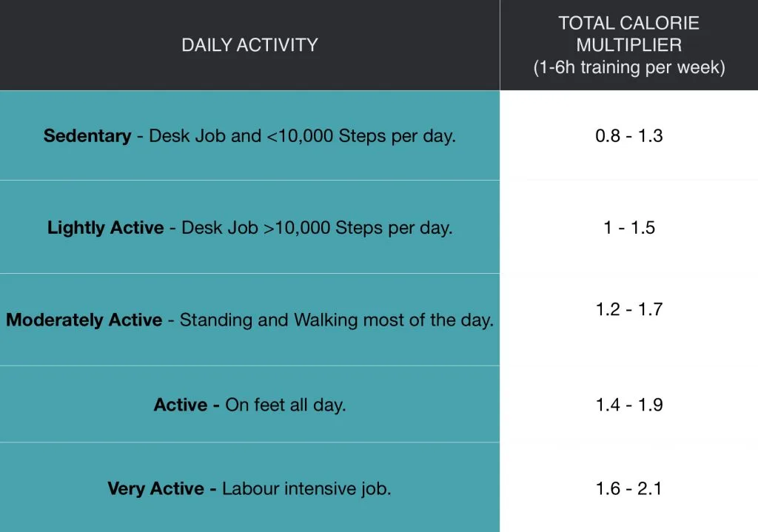This screenshot has width=758, height=532.
Task: Select the Lightly Active row description
Action: (249, 228)
